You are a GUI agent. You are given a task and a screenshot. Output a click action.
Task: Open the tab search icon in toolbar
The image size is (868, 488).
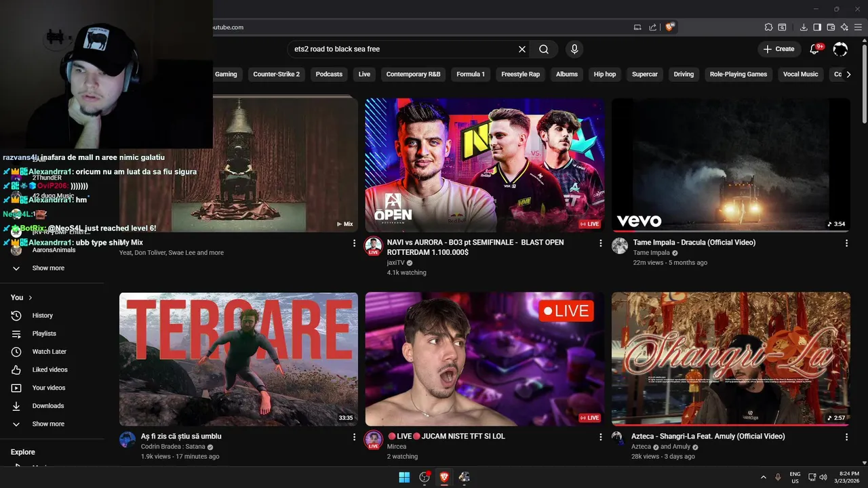pos(782,27)
